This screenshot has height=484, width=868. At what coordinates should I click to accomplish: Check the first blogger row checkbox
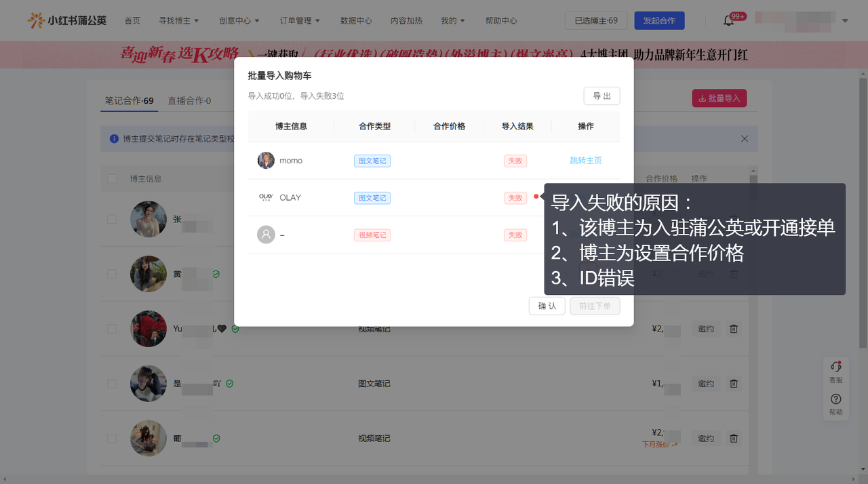(112, 219)
